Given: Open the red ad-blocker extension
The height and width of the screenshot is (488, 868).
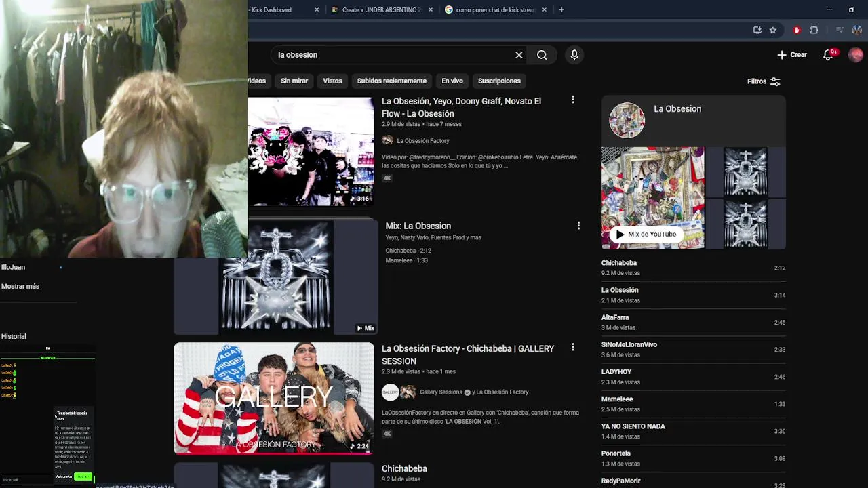Looking at the screenshot, I should (x=797, y=30).
